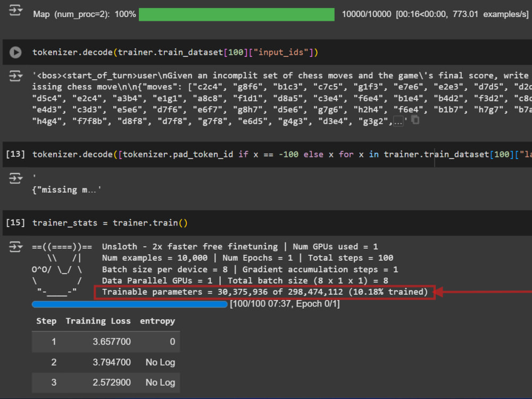The width and height of the screenshot is (532, 399).
Task: Click the 'Data Parallel GPUs = 1' line
Action: coord(245,281)
